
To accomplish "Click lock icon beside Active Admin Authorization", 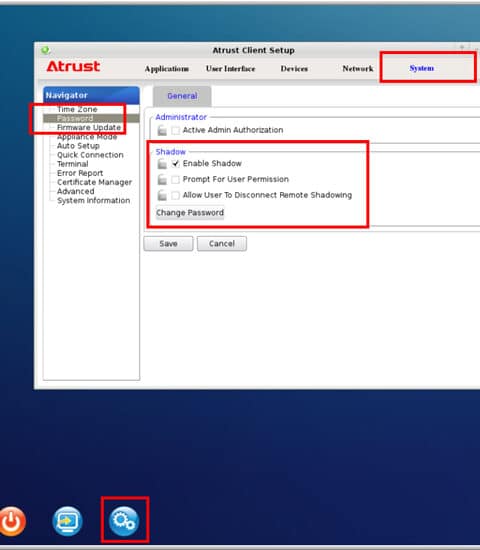I will coord(162,130).
